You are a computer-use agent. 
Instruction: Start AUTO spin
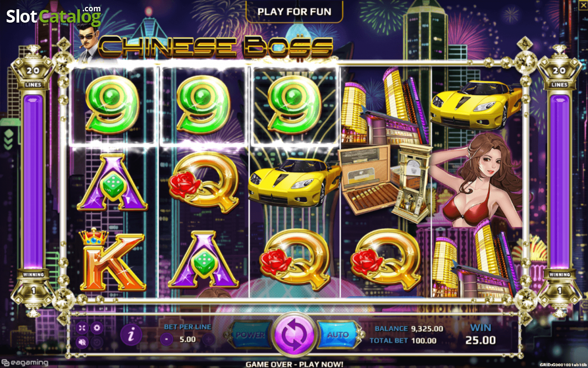click(337, 335)
